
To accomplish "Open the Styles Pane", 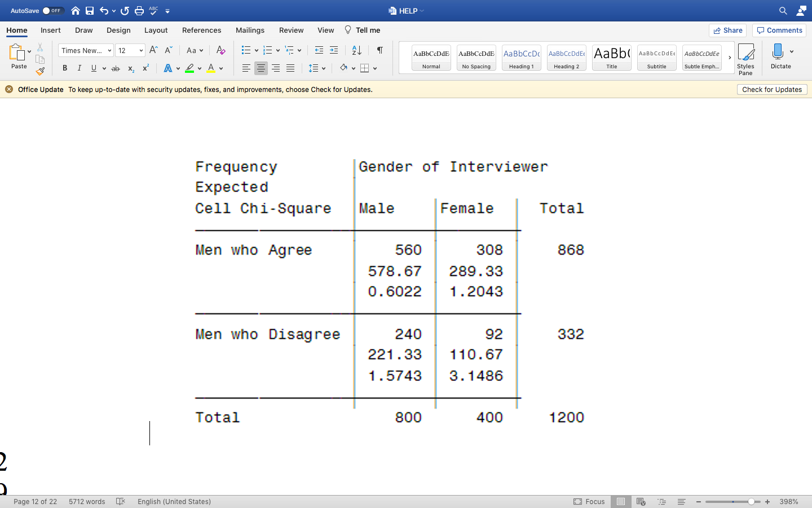I will (745, 59).
